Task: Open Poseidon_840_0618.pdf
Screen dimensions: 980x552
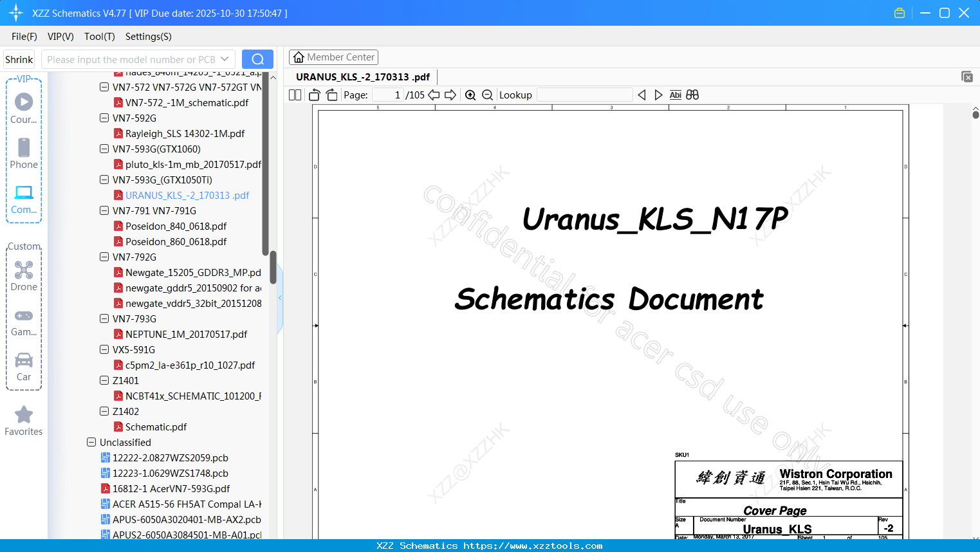Action: [x=176, y=226]
